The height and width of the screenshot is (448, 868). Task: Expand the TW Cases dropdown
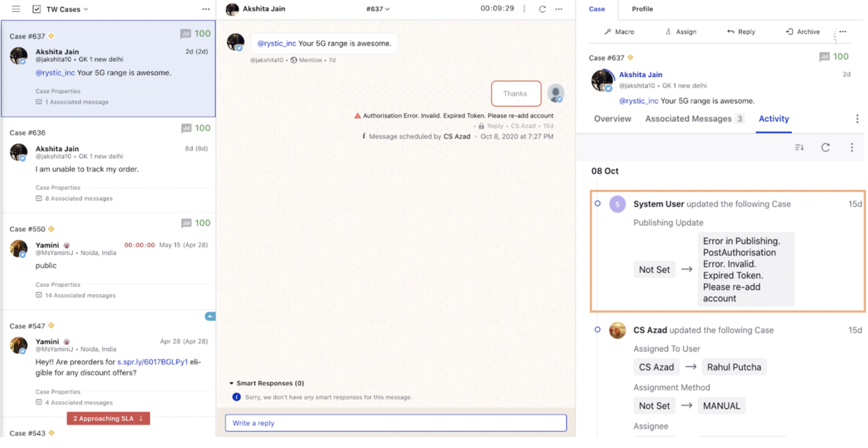(86, 9)
